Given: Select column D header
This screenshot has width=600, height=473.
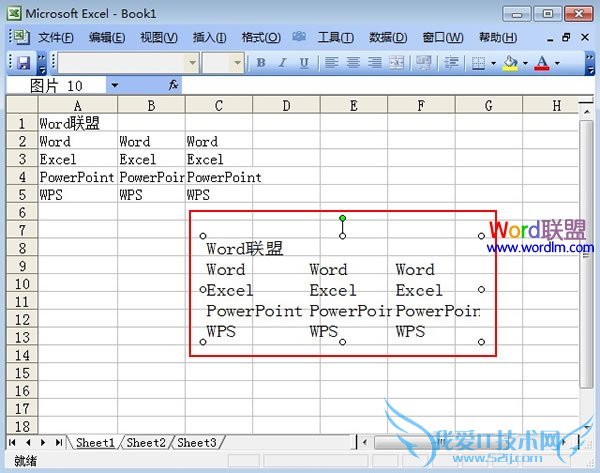Looking at the screenshot, I should [286, 105].
